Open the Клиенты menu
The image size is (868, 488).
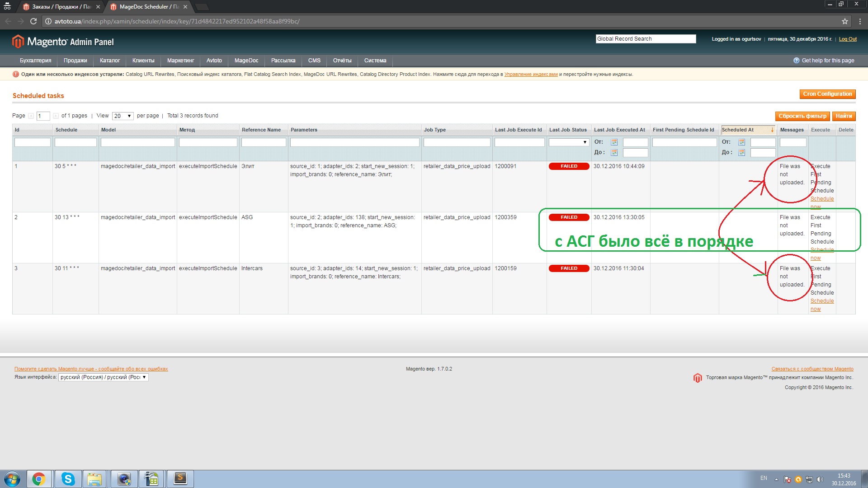(x=143, y=61)
